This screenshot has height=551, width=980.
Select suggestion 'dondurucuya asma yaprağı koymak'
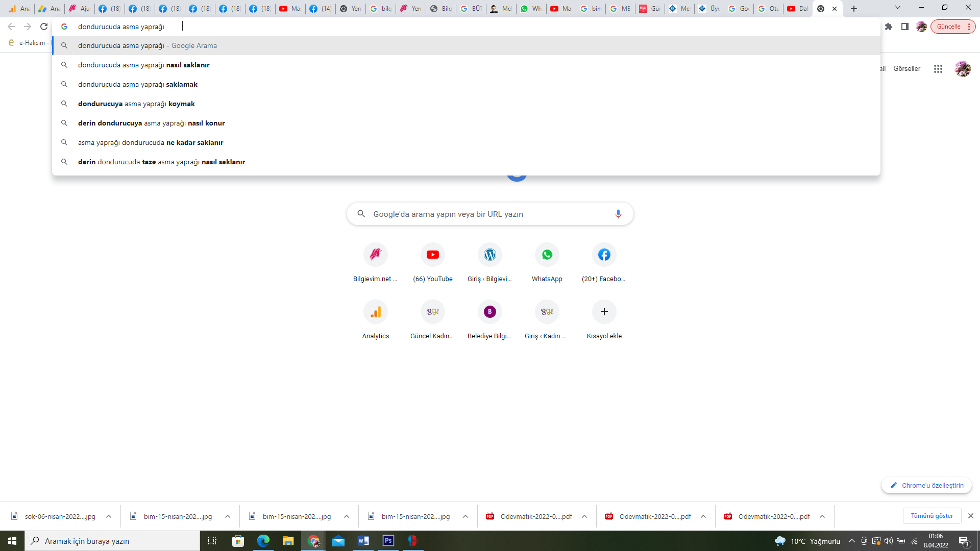coord(136,104)
